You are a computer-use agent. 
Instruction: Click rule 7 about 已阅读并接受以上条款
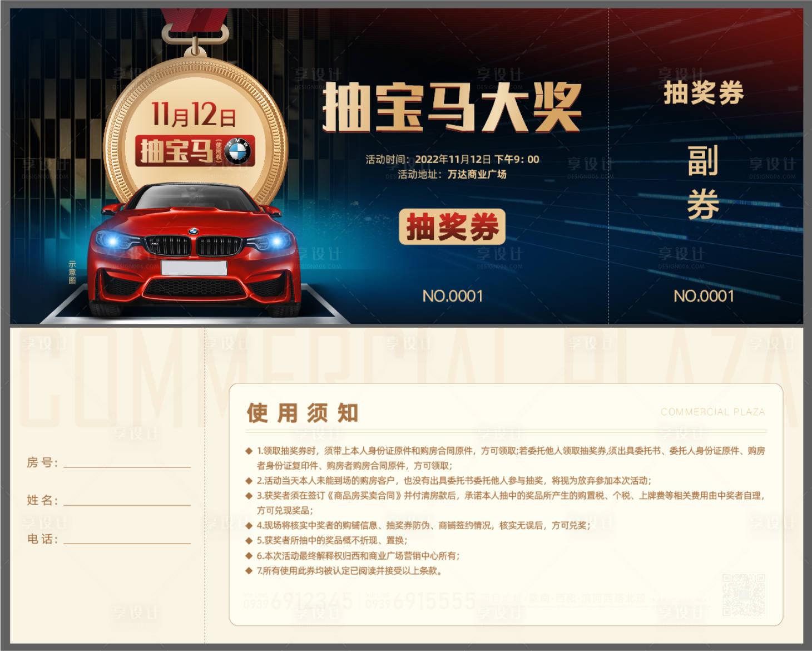click(344, 570)
